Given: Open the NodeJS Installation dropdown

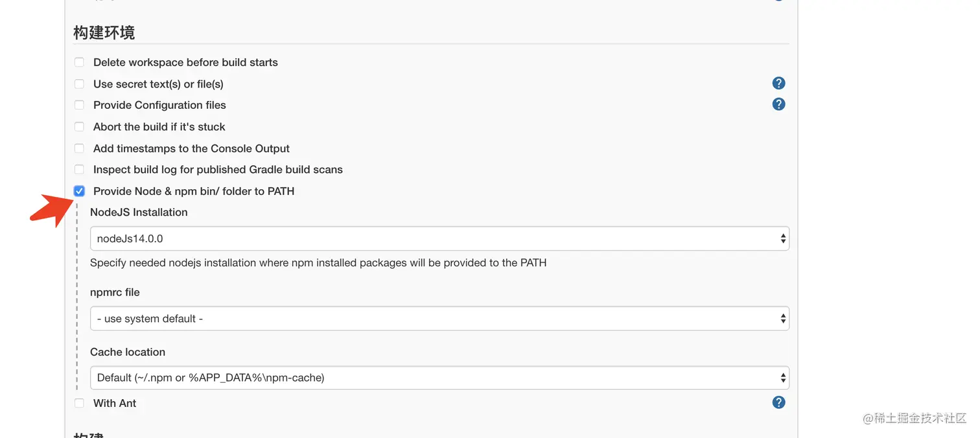Looking at the screenshot, I should click(439, 238).
